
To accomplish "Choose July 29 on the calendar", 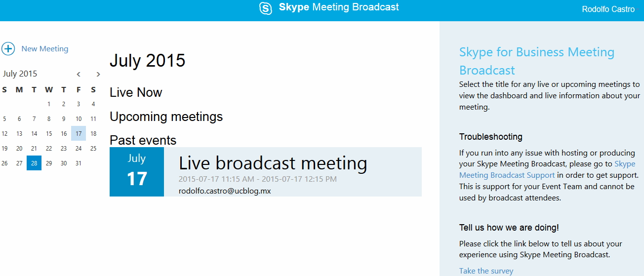I will coord(49,163).
